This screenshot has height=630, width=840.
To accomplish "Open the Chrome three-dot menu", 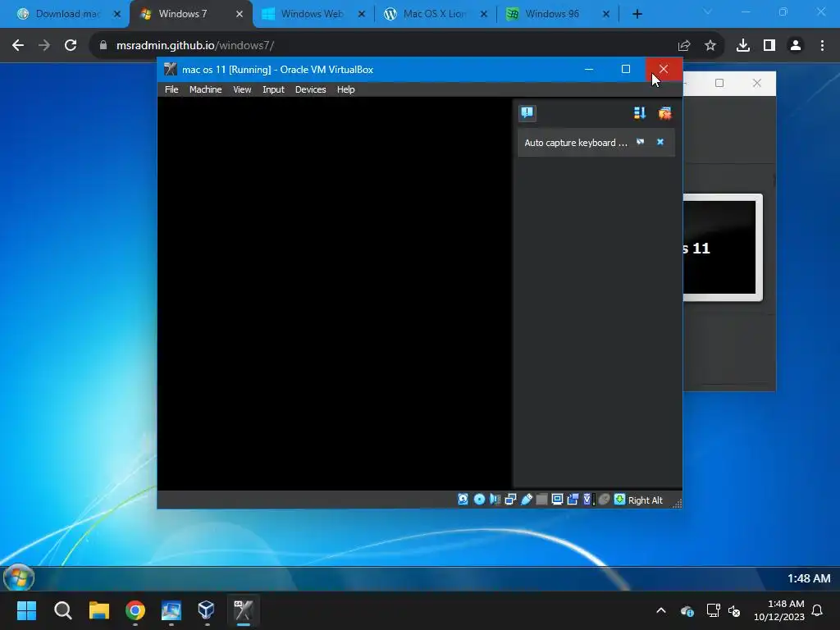I will 822,46.
